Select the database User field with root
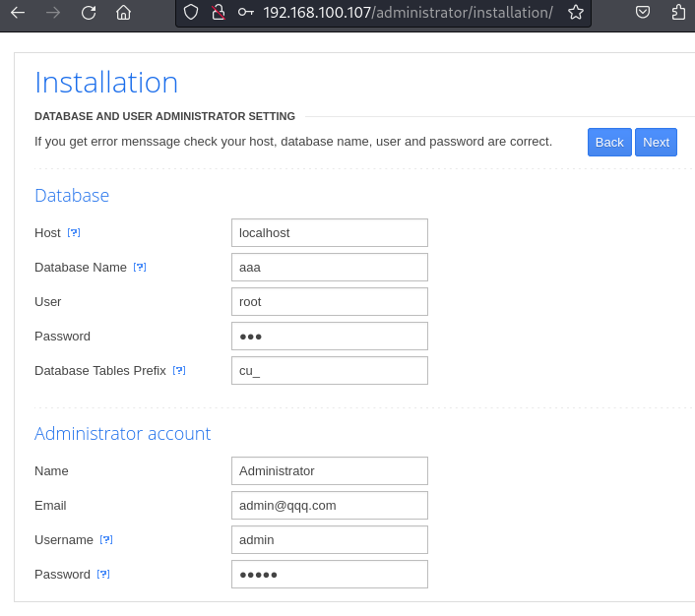The image size is (695, 616). [x=329, y=302]
